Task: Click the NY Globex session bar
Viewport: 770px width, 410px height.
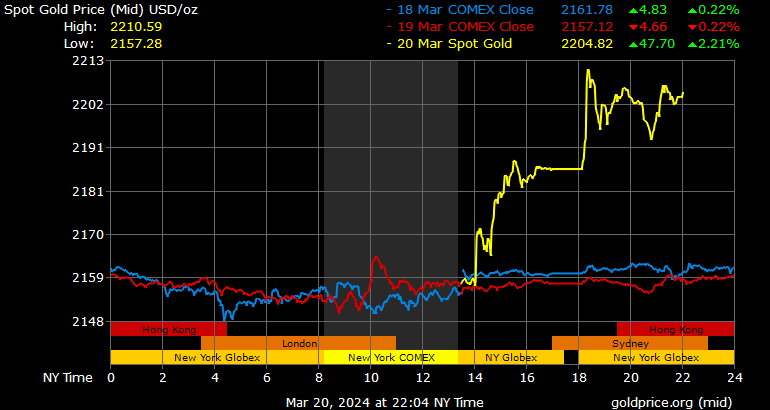Action: [510, 357]
